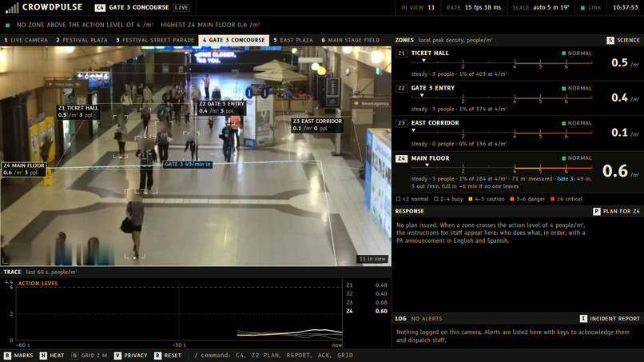Switch to 1 LIVE CAMERA tab
The height and width of the screenshot is (362, 644).
tap(26, 40)
